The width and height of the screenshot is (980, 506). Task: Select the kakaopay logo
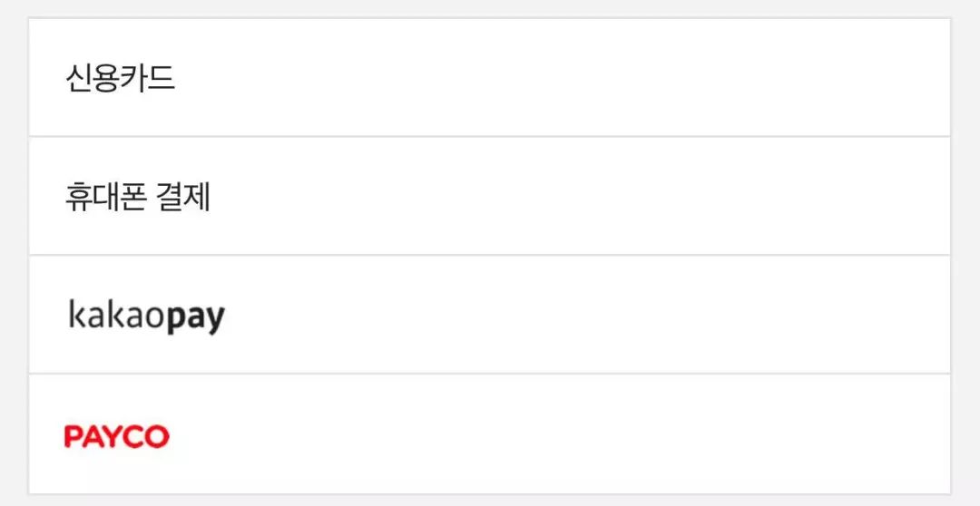(x=146, y=316)
